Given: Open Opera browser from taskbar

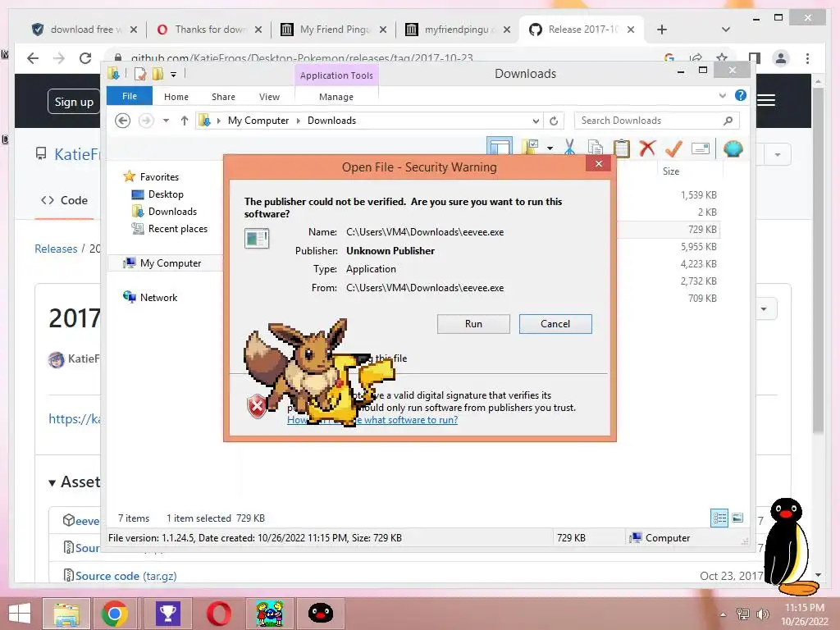Looking at the screenshot, I should [x=219, y=614].
